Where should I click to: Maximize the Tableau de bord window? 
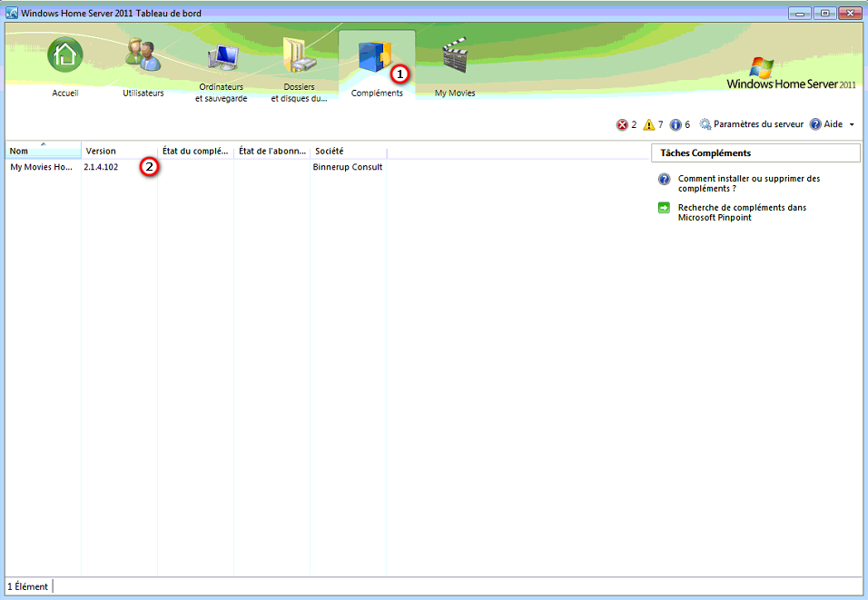click(x=824, y=13)
